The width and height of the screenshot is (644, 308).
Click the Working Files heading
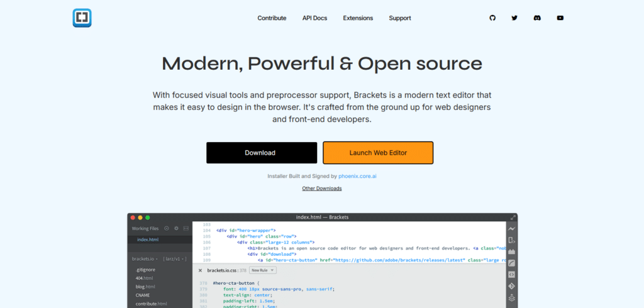click(145, 228)
